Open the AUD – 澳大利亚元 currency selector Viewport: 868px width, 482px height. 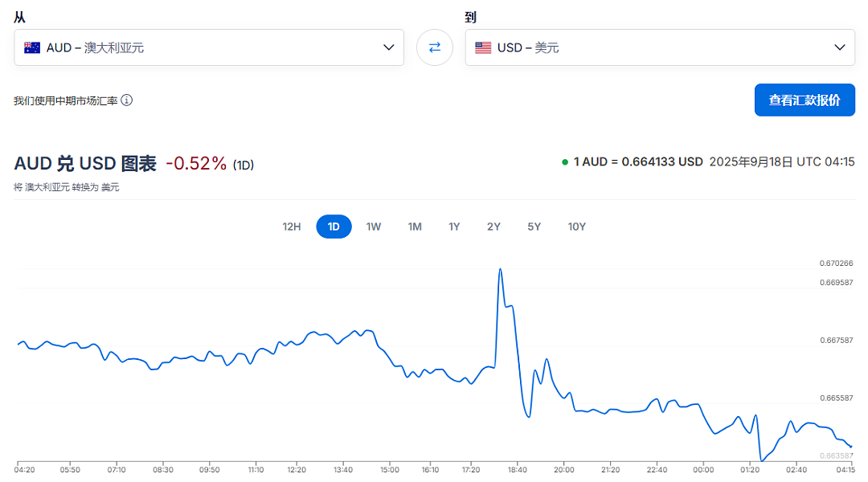(x=209, y=47)
